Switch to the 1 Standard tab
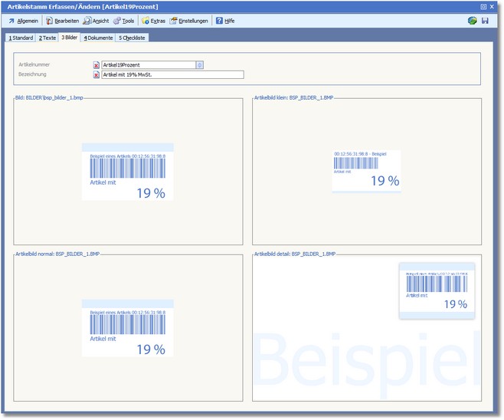This screenshot has width=504, height=420. pos(21,38)
